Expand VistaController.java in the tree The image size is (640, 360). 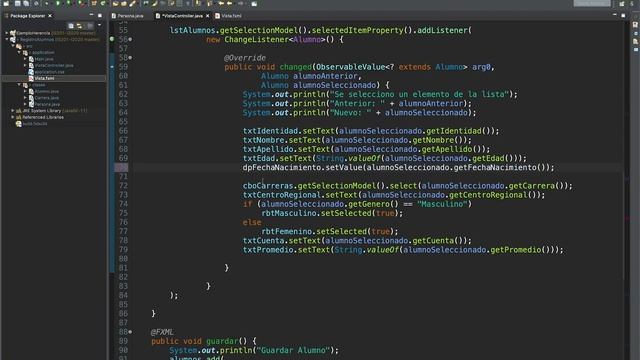coord(25,65)
